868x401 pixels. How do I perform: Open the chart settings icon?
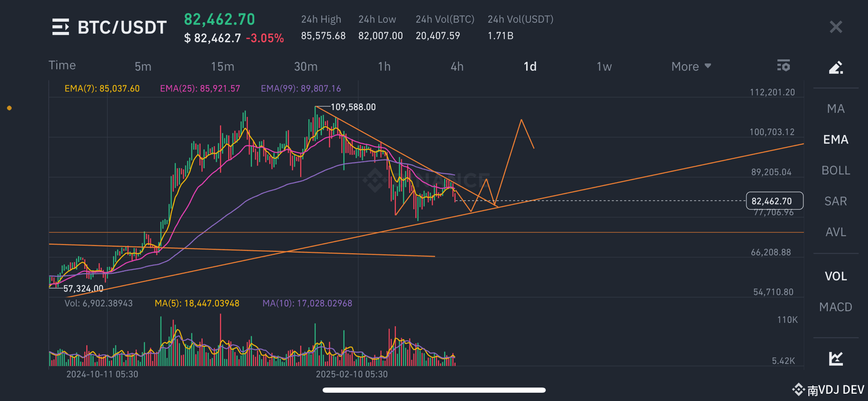point(783,65)
